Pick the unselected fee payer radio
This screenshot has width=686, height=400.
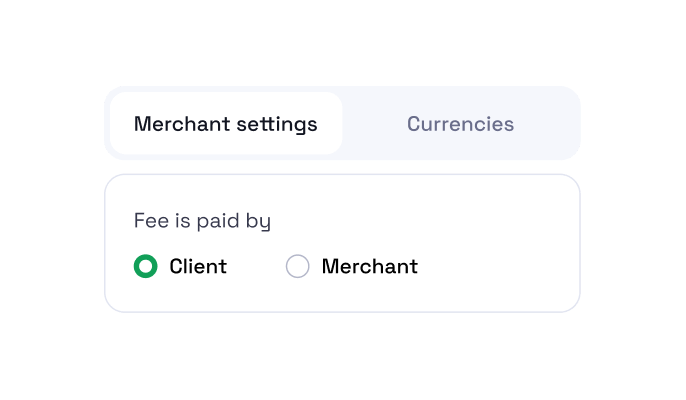(x=298, y=266)
